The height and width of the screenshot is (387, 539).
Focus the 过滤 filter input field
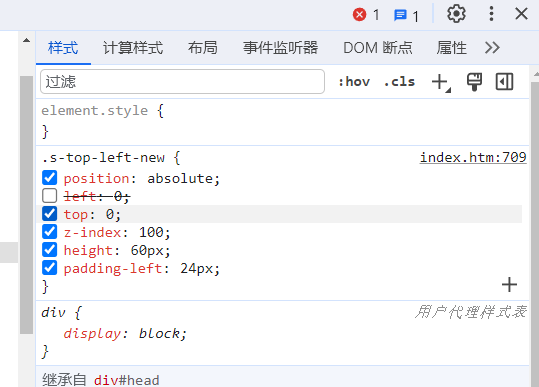point(182,82)
